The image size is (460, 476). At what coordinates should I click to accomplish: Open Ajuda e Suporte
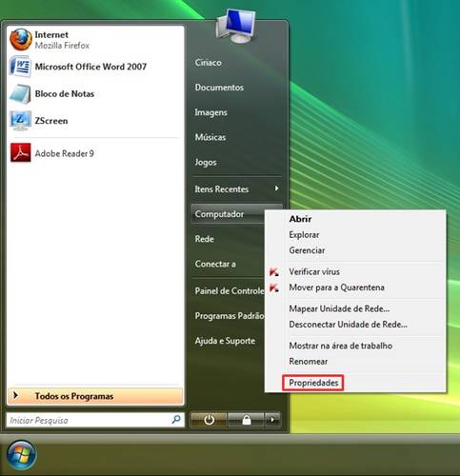225,341
